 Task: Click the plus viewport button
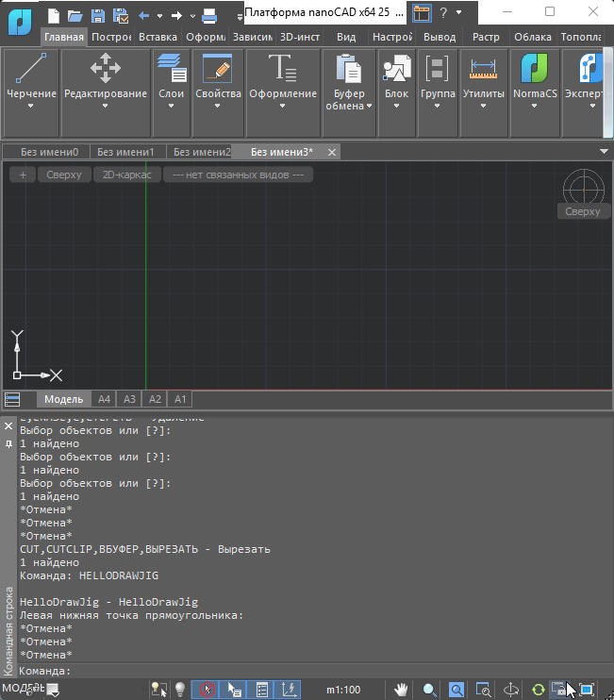pos(23,175)
